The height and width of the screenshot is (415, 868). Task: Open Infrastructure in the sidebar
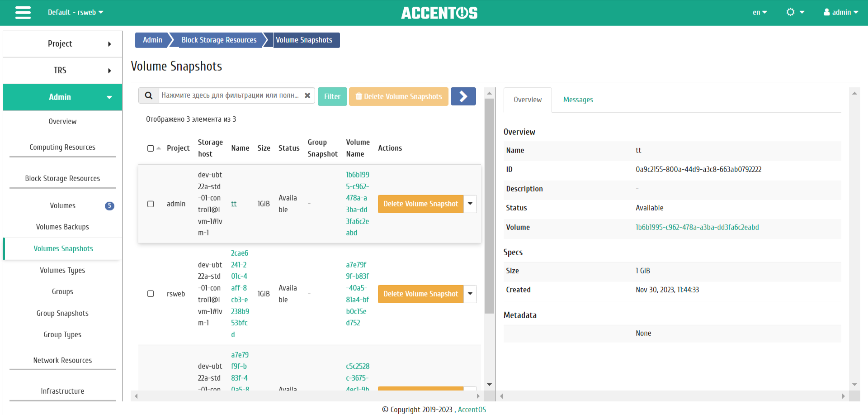[x=63, y=391]
